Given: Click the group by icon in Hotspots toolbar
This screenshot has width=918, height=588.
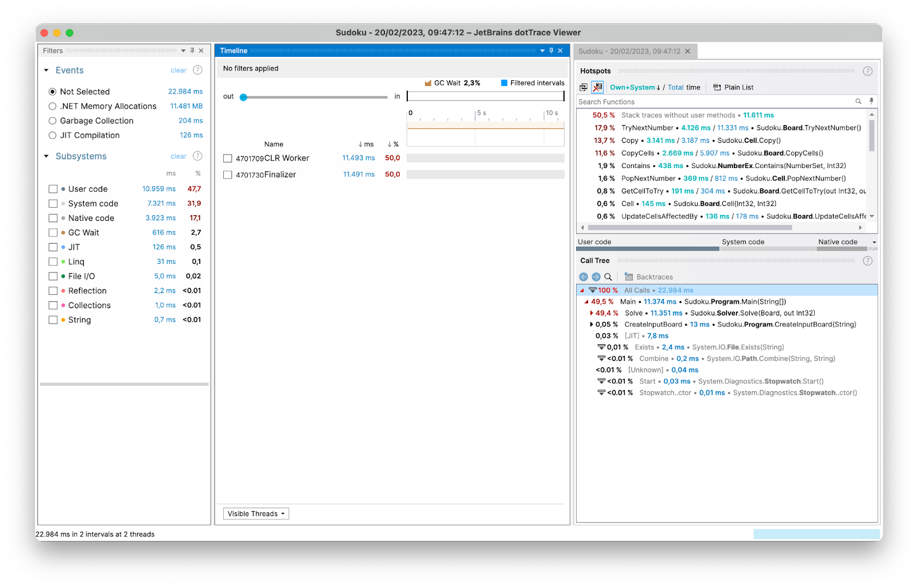Looking at the screenshot, I should (x=584, y=87).
